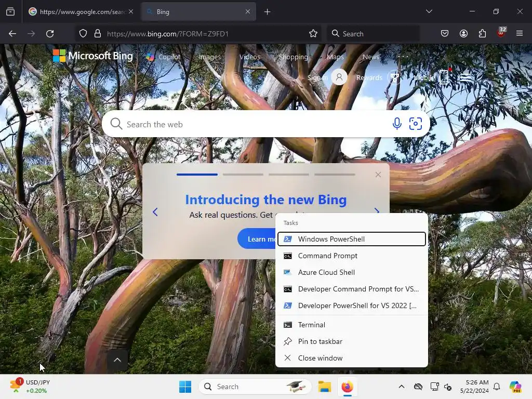Open the network display tray icon
This screenshot has width=532, height=399.
[x=434, y=387]
